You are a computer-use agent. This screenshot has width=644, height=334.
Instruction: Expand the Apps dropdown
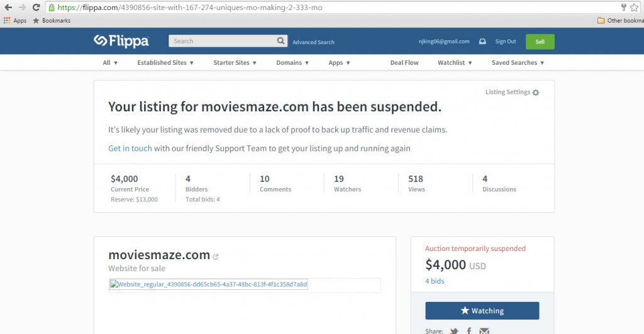pos(339,62)
